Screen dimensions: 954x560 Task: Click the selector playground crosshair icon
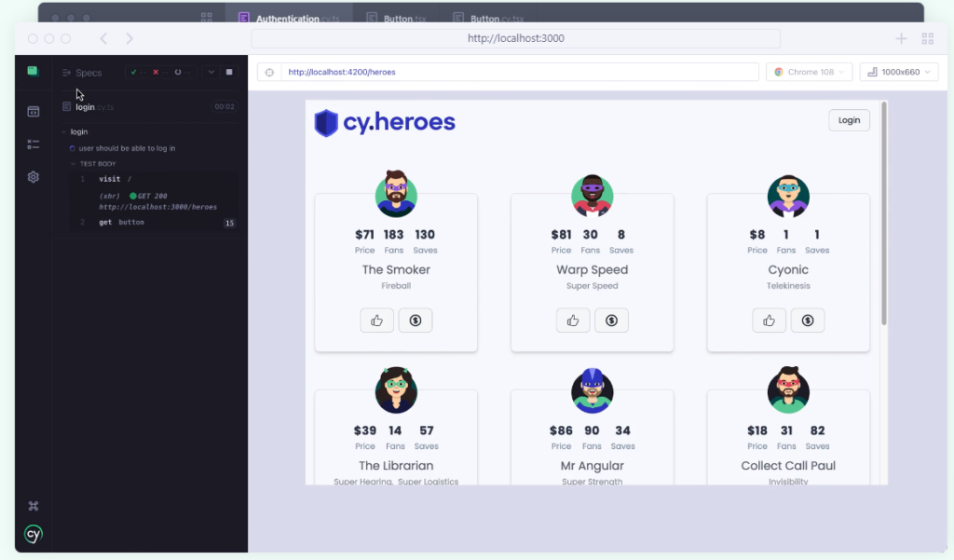pos(269,72)
